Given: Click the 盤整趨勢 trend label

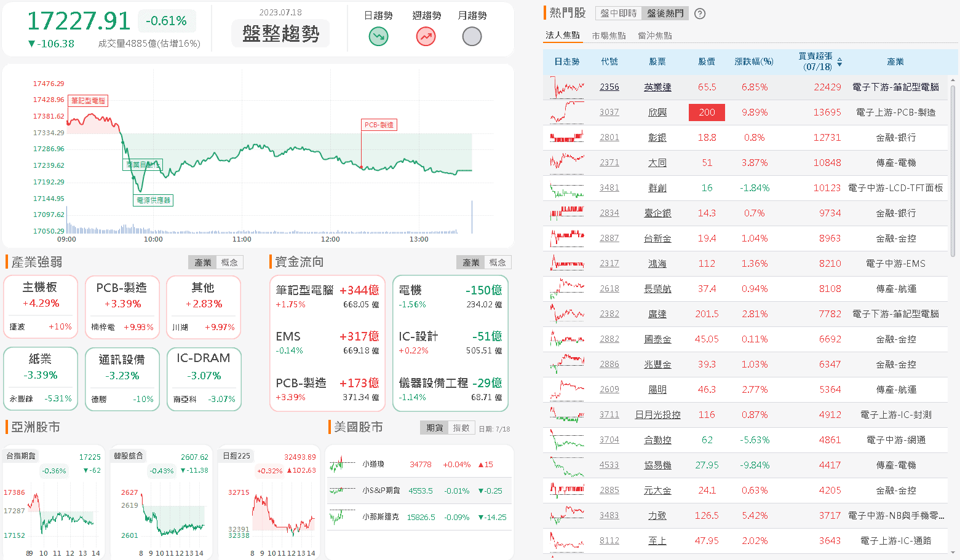Looking at the screenshot, I should (x=280, y=33).
